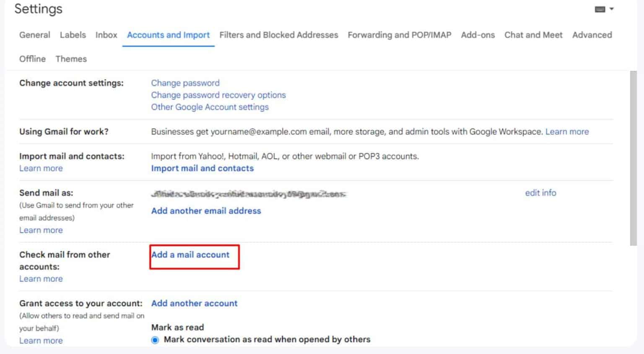Screen dimensions: 644x354
Task: Switch to the Advanced tab
Action: [592, 35]
